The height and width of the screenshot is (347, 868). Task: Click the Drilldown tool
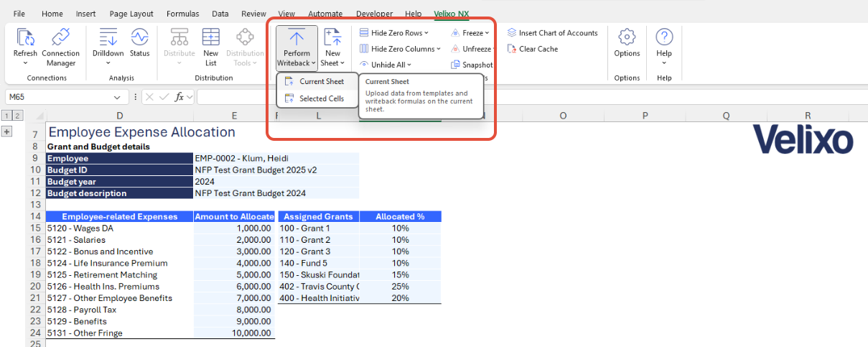coord(108,43)
